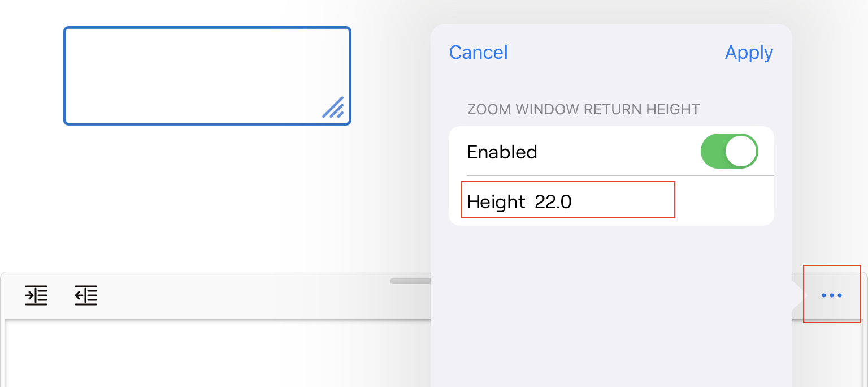
Task: Open the three-dot more options menu
Action: click(x=832, y=295)
